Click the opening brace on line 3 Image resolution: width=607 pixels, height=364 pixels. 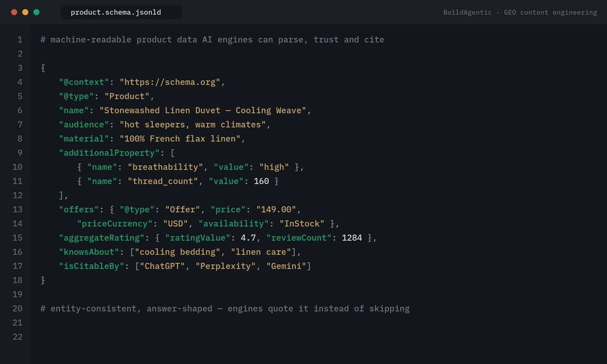(x=43, y=68)
